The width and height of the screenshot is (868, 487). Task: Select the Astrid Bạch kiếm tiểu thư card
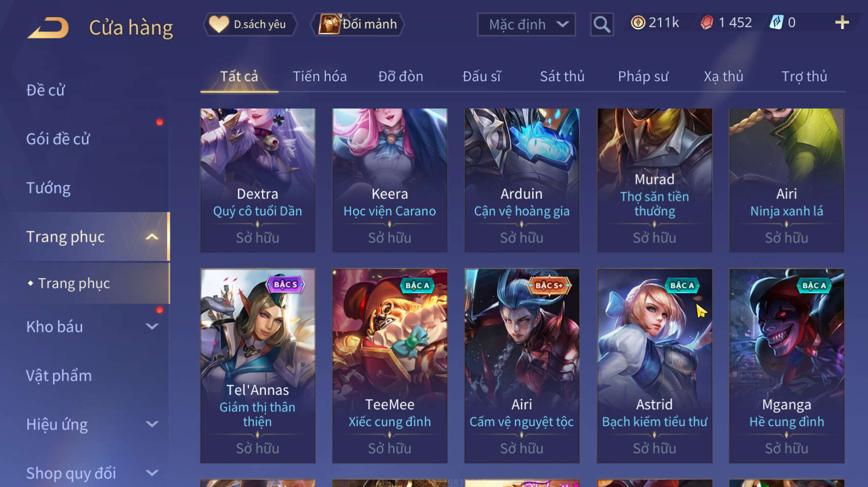pyautogui.click(x=655, y=366)
